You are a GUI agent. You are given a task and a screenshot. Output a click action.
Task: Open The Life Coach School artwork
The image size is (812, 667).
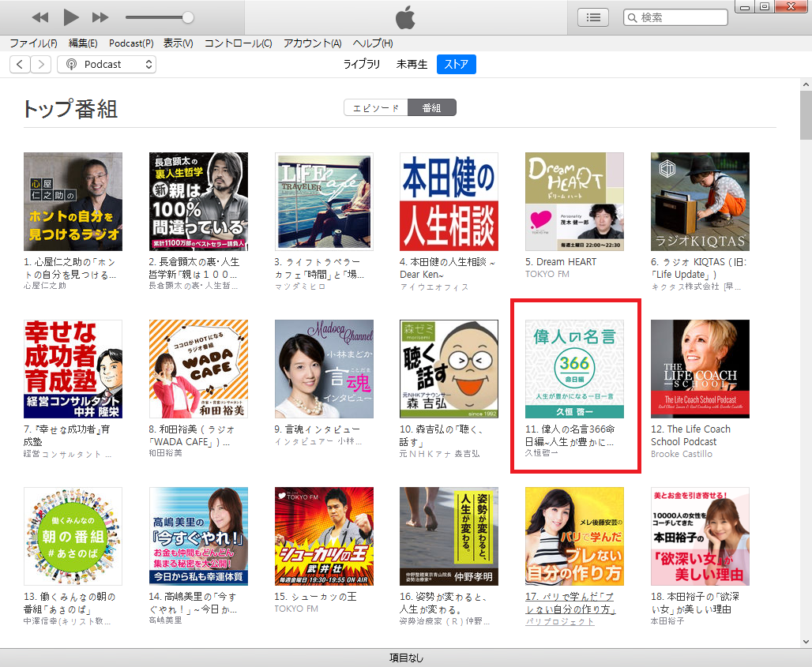(700, 369)
